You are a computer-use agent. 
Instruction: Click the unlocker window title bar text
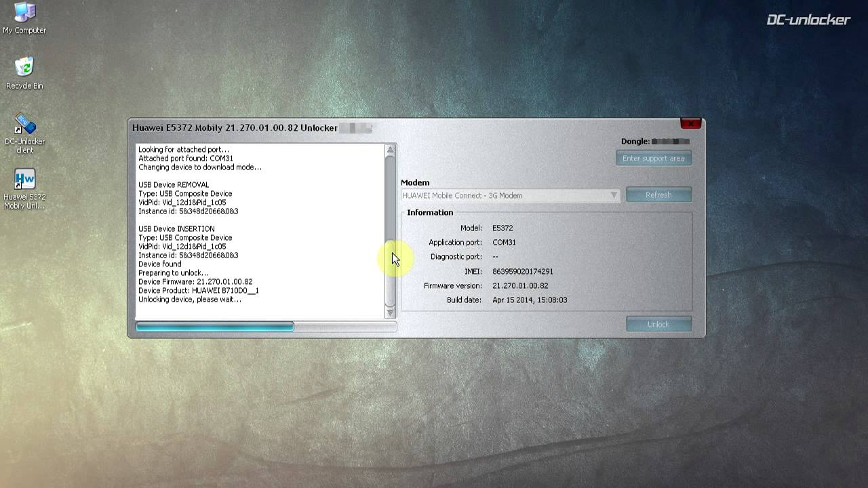235,127
